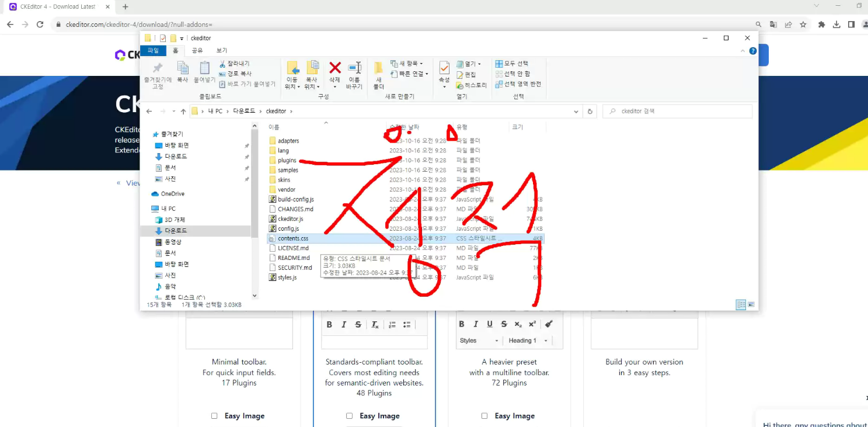The width and height of the screenshot is (868, 427).
Task: Open Explorer Help question mark icon
Action: pos(753,51)
